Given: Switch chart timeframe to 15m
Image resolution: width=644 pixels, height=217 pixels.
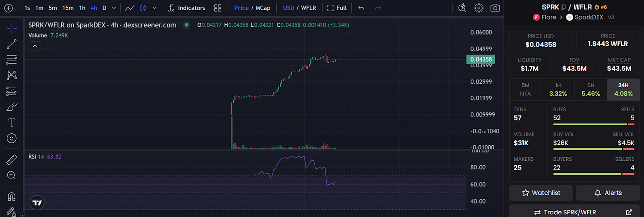Looking at the screenshot, I should pos(68,8).
